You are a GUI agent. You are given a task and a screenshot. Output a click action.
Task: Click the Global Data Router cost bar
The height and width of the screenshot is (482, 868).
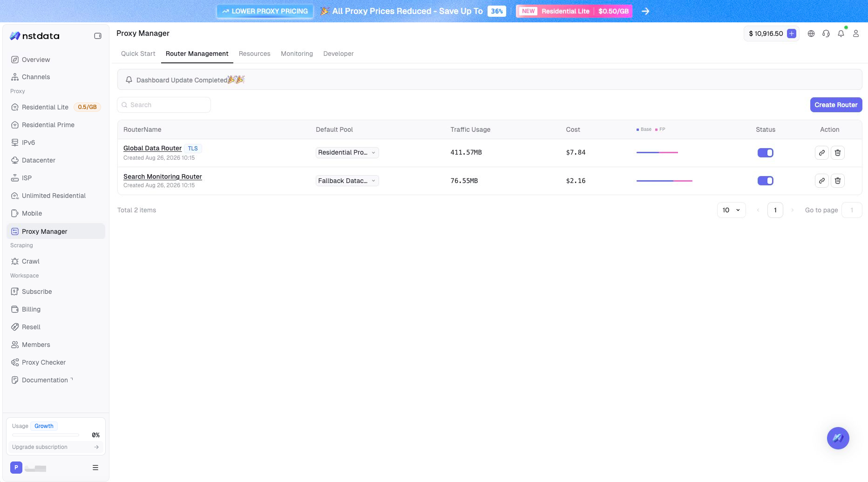[657, 152]
